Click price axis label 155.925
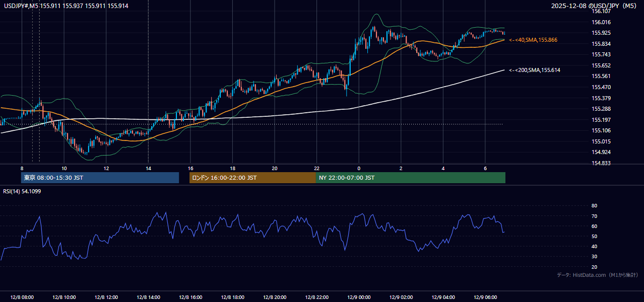Screen dimensions: 644x302 601,33
